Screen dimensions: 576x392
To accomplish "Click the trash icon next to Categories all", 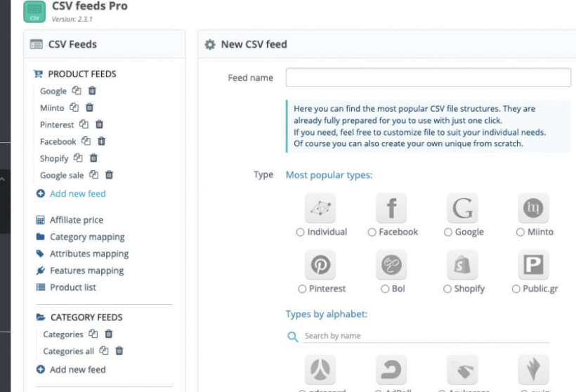I will tap(119, 351).
